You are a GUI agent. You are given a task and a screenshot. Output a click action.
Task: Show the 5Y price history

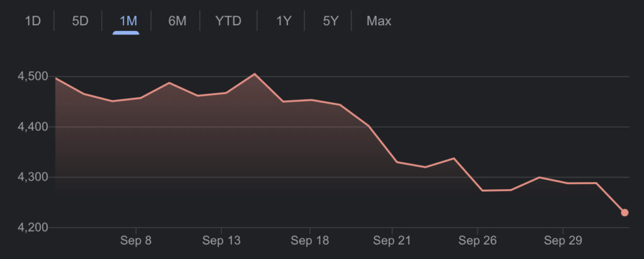pyautogui.click(x=331, y=21)
